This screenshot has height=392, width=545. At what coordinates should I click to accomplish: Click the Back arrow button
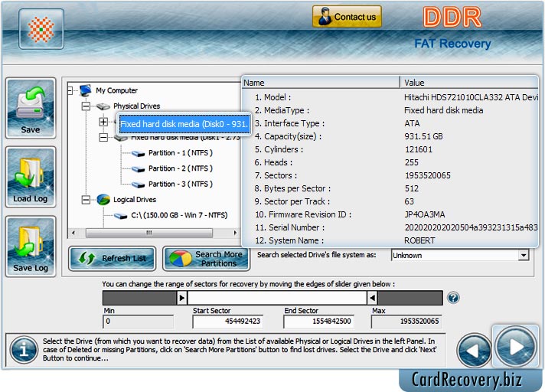(474, 351)
